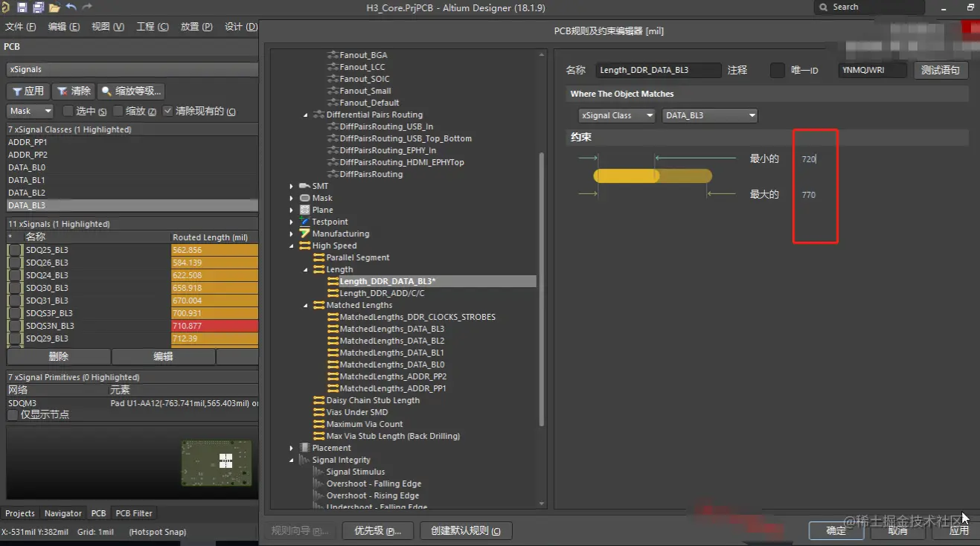Image resolution: width=980 pixels, height=546 pixels.
Task: Collapse the Matched Lengths node
Action: click(x=306, y=305)
